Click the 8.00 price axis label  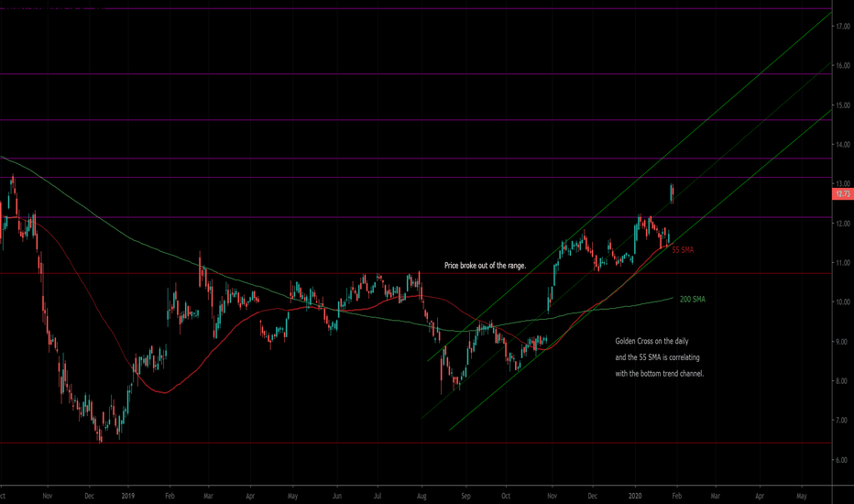coord(843,381)
